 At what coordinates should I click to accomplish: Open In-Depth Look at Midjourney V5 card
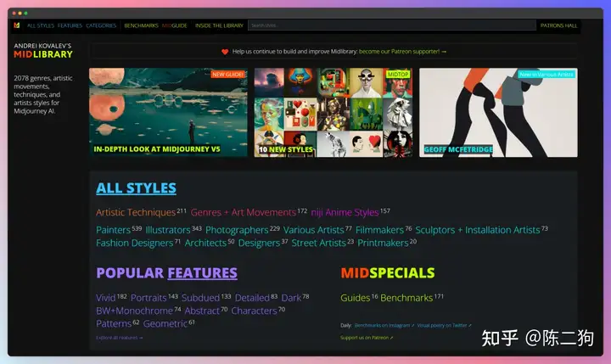click(x=168, y=112)
